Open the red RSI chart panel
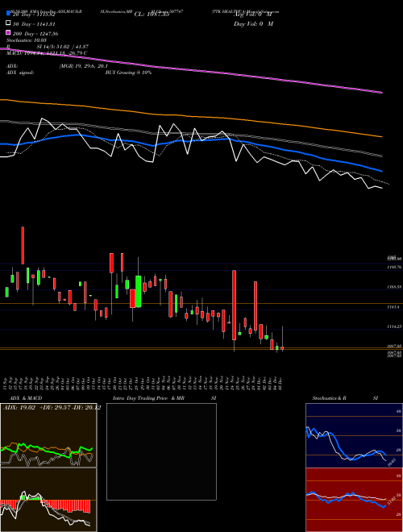403x532 pixels. tap(354, 500)
